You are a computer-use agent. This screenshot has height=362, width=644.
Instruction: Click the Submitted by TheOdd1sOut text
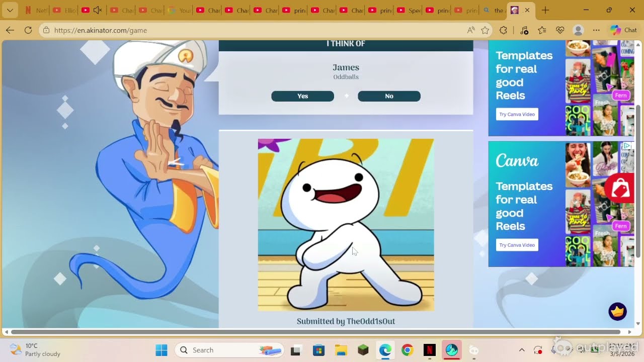(346, 321)
